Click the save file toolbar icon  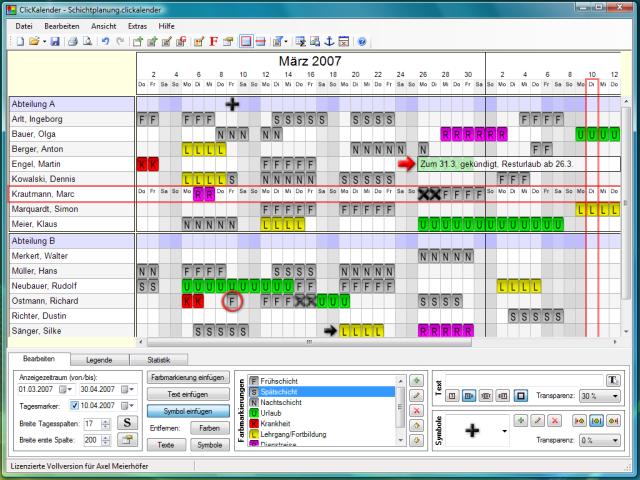click(x=55, y=42)
